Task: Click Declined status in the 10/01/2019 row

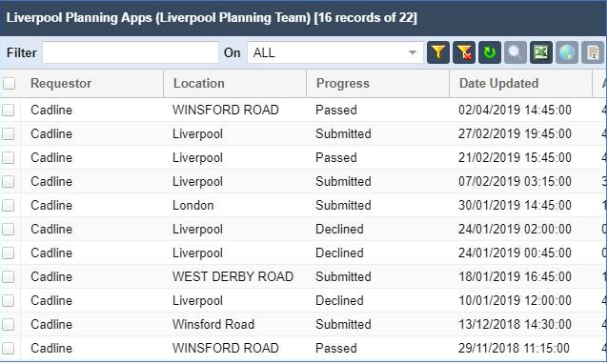Action: click(x=339, y=301)
